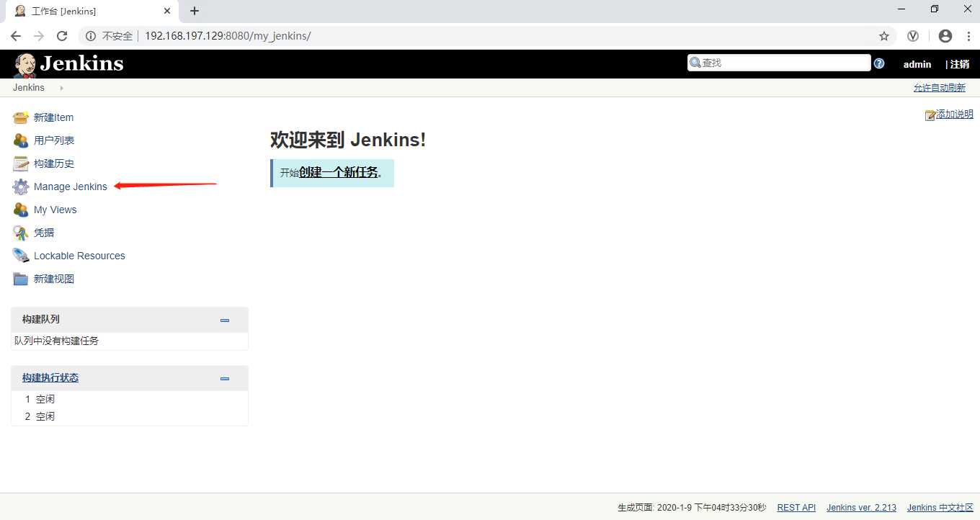
Task: Reload the page with browser refresh icon
Action: pos(62,36)
